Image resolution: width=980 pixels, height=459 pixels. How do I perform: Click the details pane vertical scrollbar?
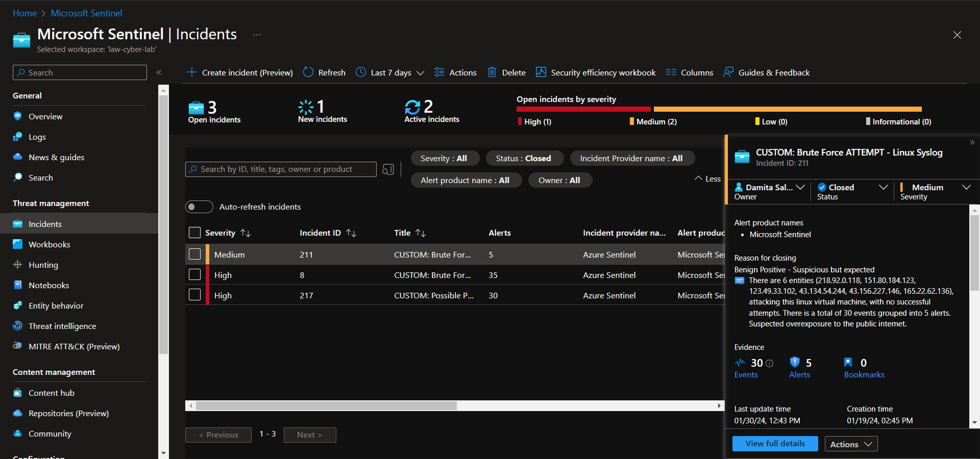click(974, 252)
